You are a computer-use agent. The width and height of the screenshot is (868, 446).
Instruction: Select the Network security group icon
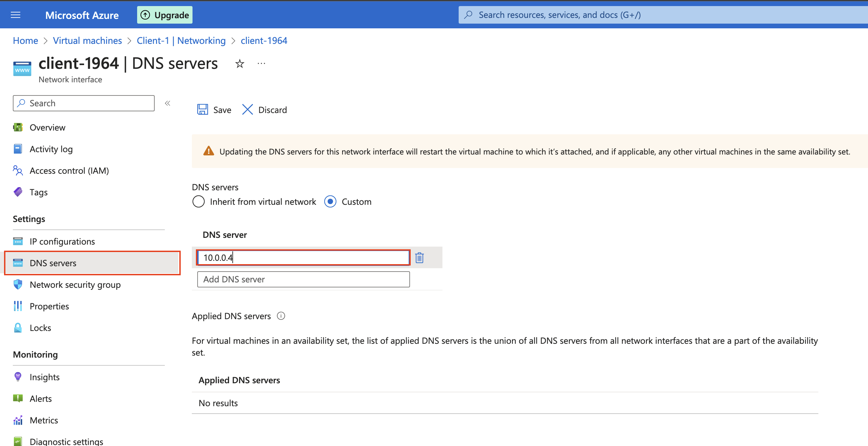coord(18,284)
